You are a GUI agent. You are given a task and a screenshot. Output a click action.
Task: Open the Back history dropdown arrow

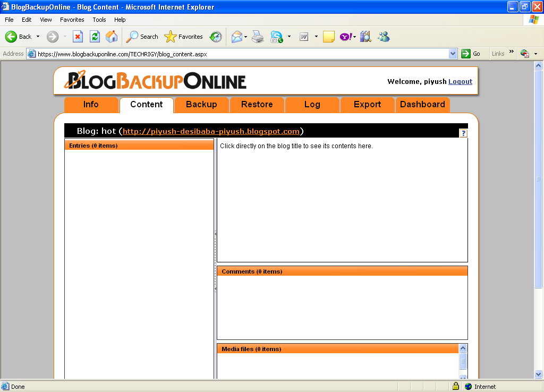(38, 37)
